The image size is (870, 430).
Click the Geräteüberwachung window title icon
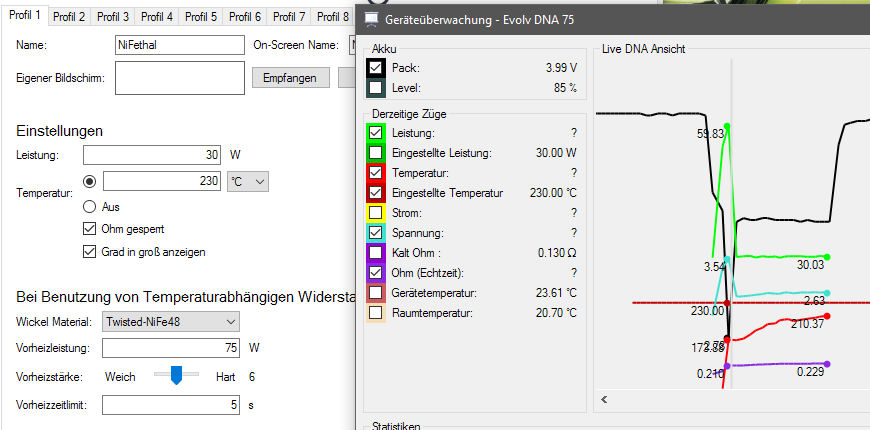372,19
